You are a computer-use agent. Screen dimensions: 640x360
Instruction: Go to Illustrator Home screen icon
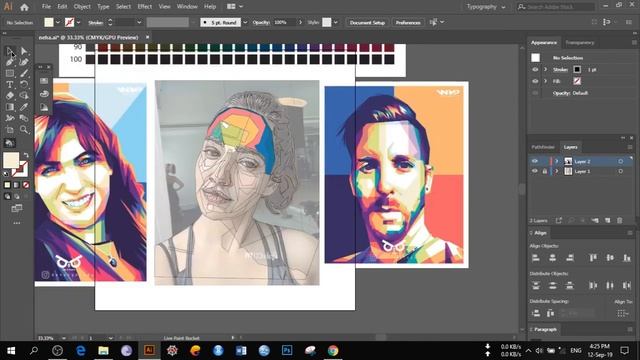[24, 7]
